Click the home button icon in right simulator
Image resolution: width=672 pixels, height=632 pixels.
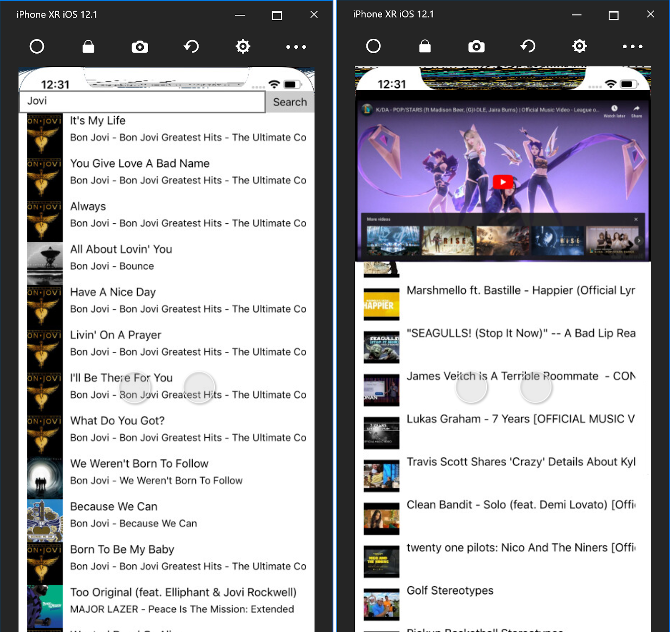pyautogui.click(x=373, y=46)
